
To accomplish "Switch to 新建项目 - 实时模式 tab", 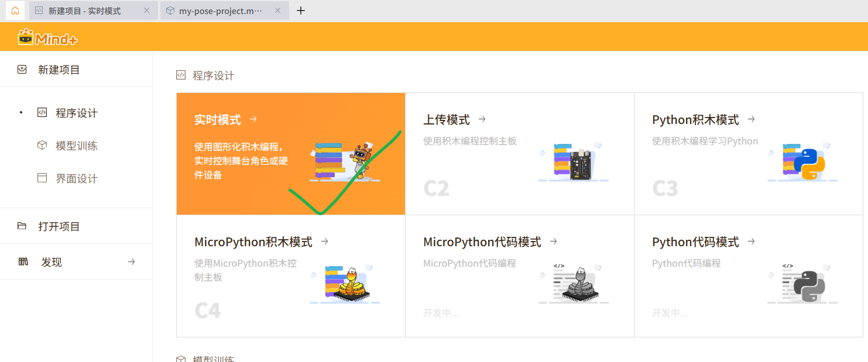I will pos(84,11).
